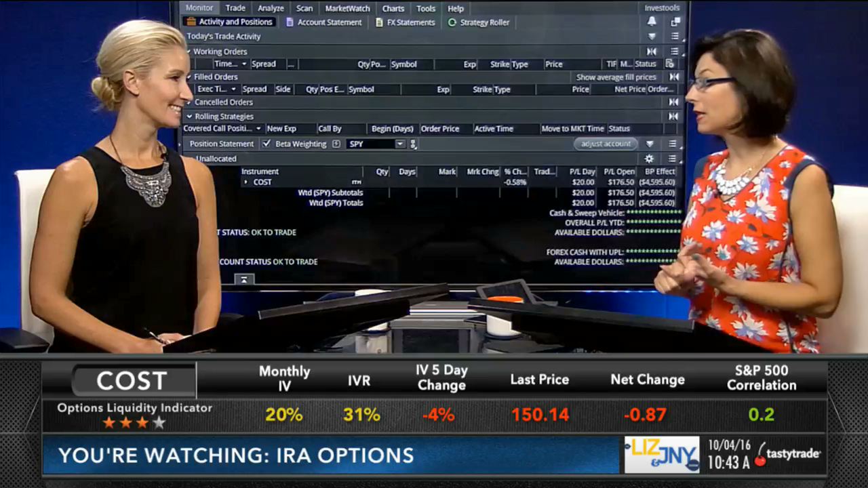Sort by the Status column in Working Orders
Image resolution: width=868 pixels, height=488 pixels.
tap(646, 64)
